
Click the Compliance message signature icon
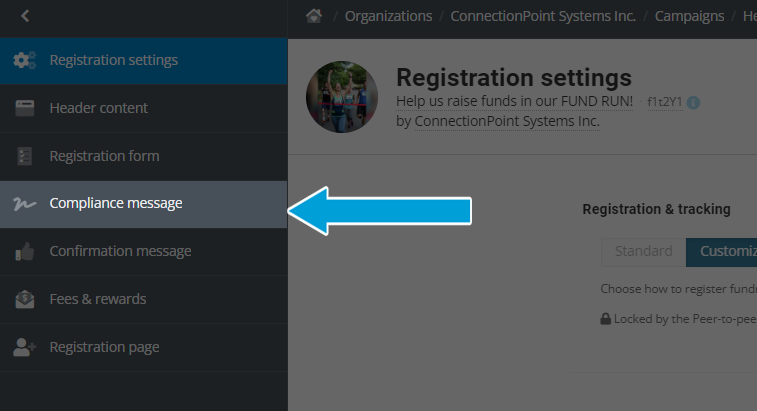click(x=25, y=204)
